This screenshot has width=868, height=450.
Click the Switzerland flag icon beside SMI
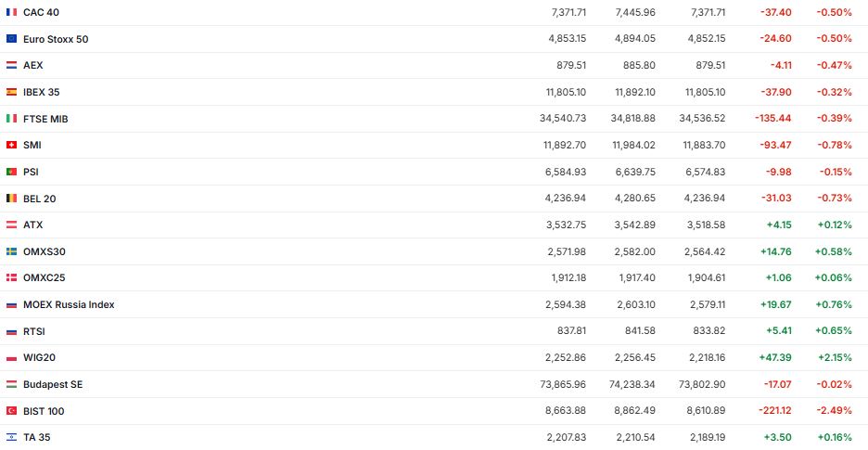[x=11, y=145]
